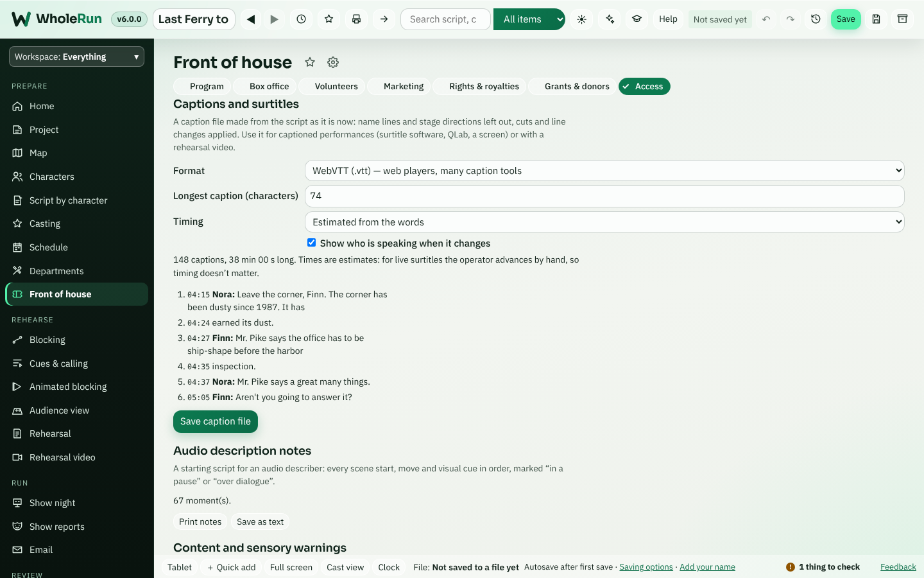Screen dimensions: 924x578
Task: Click the undo arrow icon
Action: 766,19
